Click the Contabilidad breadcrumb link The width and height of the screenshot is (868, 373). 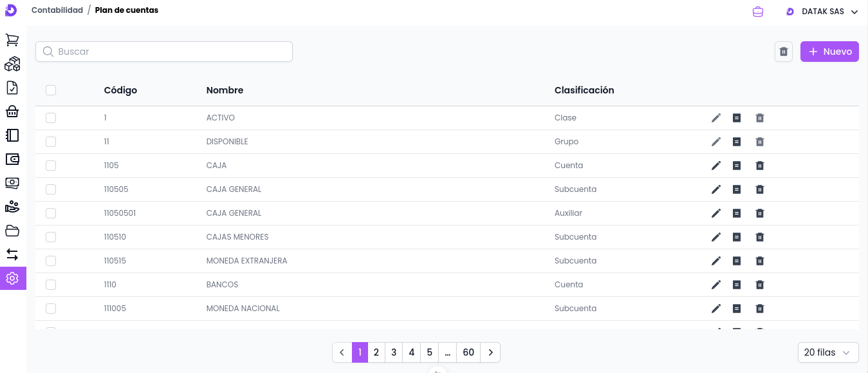pyautogui.click(x=57, y=10)
